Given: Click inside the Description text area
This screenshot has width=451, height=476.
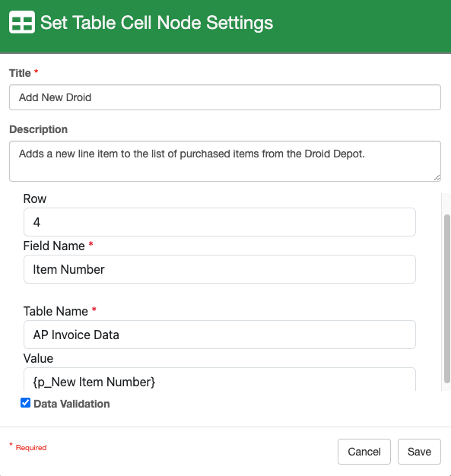Looking at the screenshot, I should point(225,161).
